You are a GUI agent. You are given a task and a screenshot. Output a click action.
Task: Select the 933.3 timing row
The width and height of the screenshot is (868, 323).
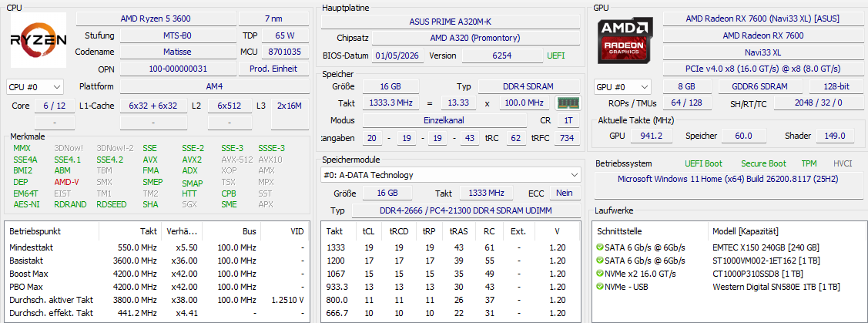tap(451, 287)
